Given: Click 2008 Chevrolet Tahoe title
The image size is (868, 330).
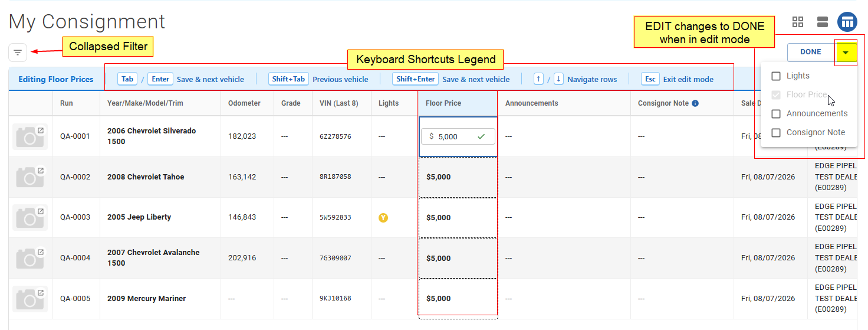Looking at the screenshot, I should click(x=146, y=177).
